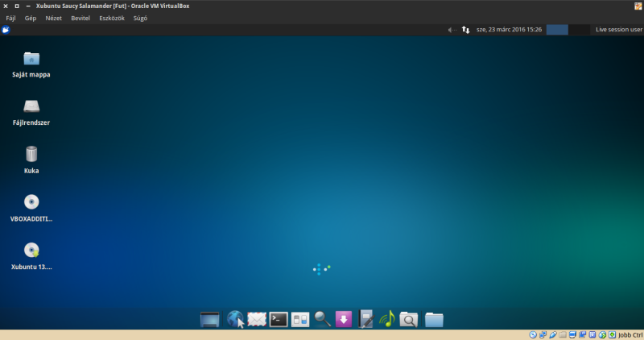Launch the music player from dock
The height and width of the screenshot is (340, 644).
[x=387, y=319]
